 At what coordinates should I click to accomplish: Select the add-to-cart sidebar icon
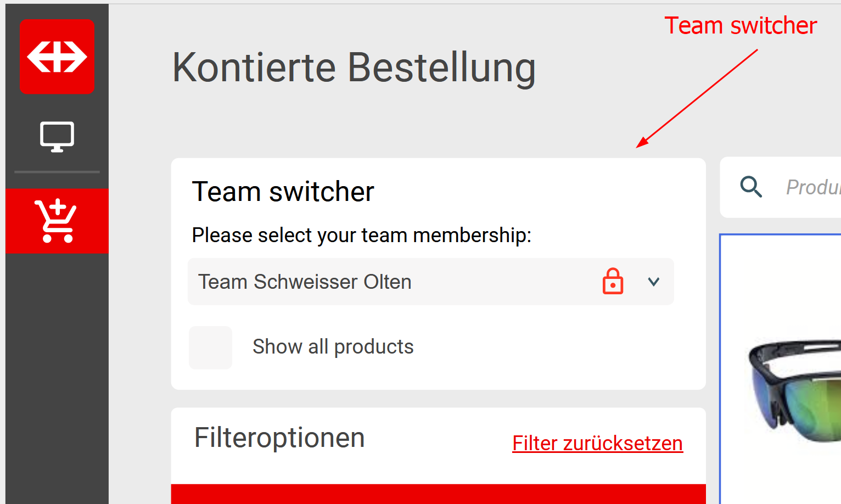[x=57, y=221]
